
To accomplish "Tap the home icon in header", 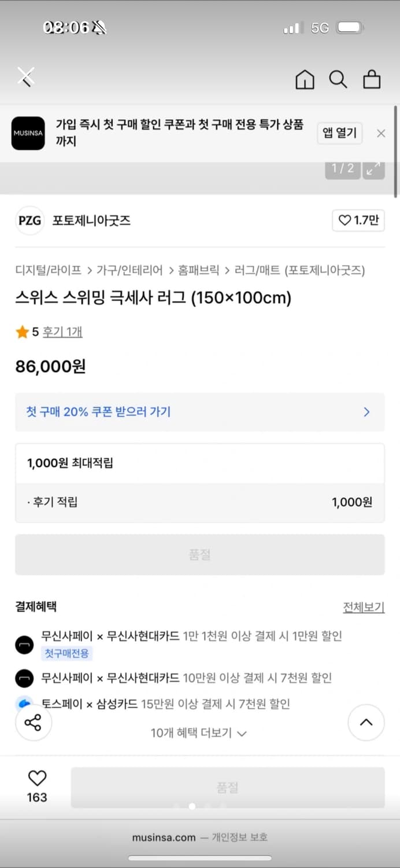I will coord(305,79).
